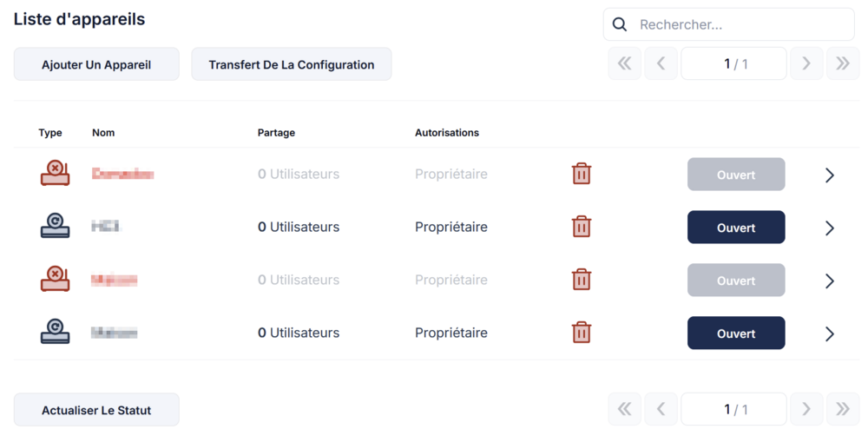The width and height of the screenshot is (868, 436).
Task: Click the dark Ouvert button in second row
Action: [x=736, y=228]
